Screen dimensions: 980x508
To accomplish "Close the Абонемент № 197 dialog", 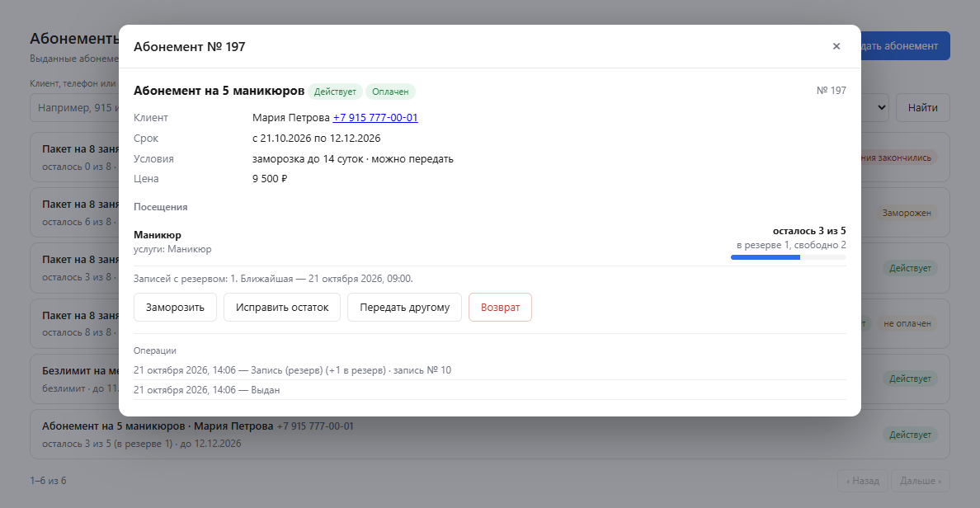I will [836, 46].
